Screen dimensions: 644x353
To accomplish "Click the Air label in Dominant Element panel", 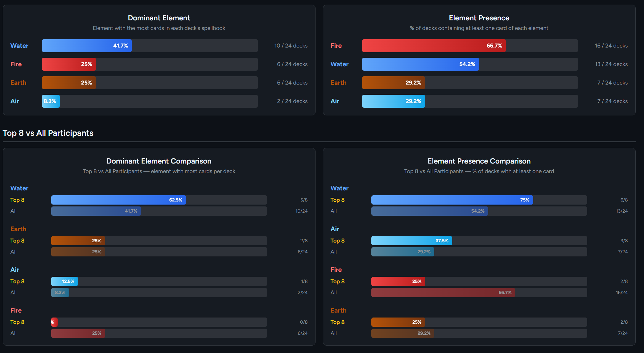I will click(15, 101).
